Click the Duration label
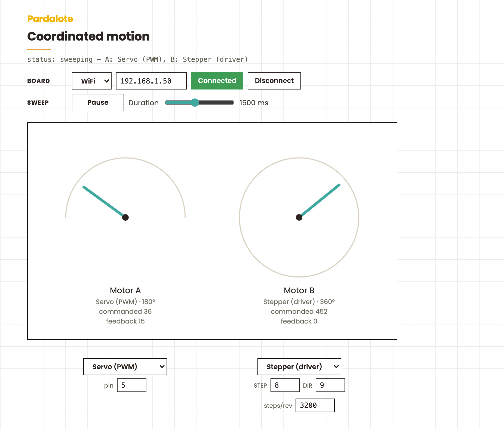Image resolution: width=504 pixels, height=429 pixels. click(143, 103)
